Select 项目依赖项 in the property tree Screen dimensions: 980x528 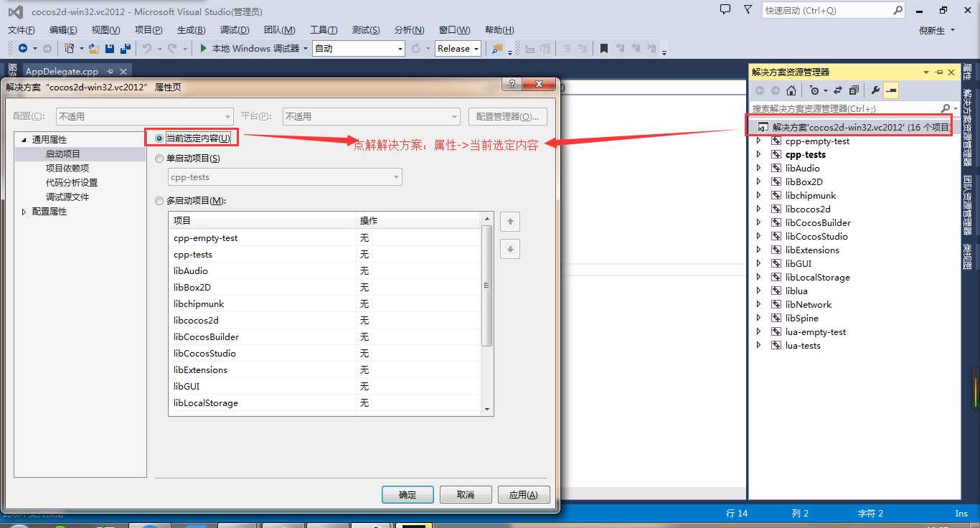[67, 169]
